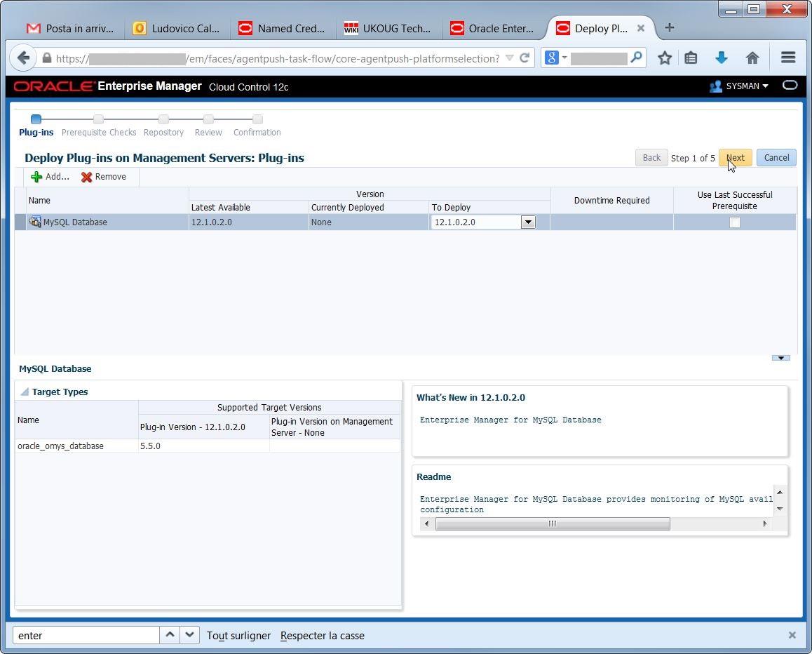Open the URL history dropdown arrow

coord(510,58)
